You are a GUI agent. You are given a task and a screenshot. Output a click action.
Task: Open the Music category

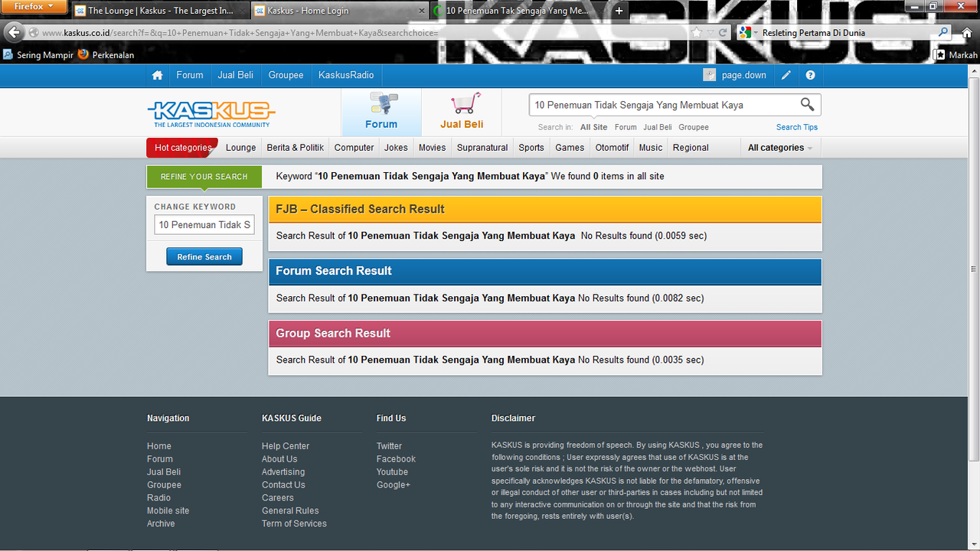click(651, 148)
